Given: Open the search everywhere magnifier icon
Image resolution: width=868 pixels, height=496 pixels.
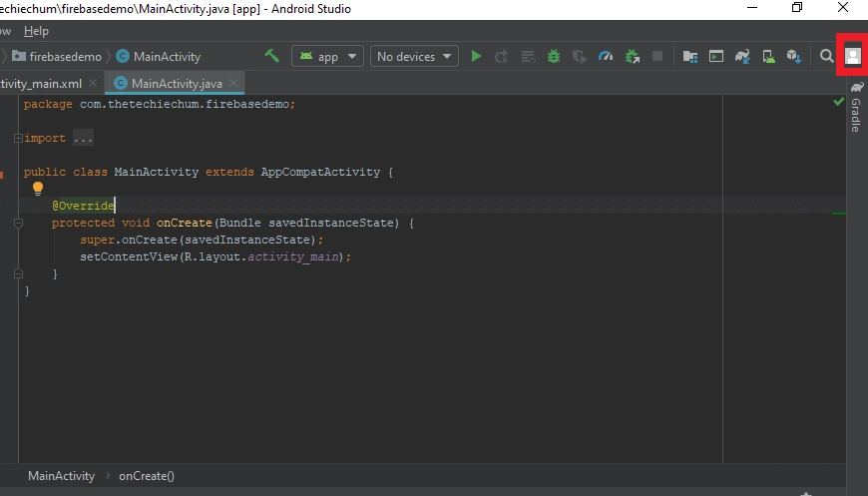Looking at the screenshot, I should coord(826,56).
